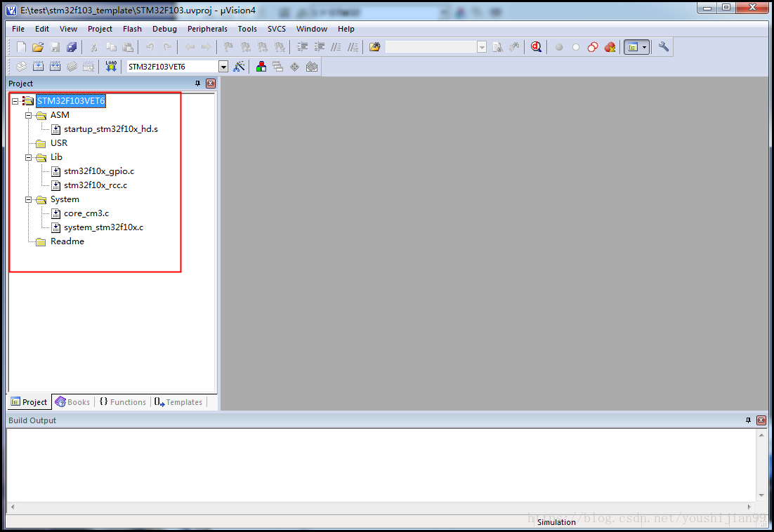Click the LOAD download to flash icon

coord(111,67)
